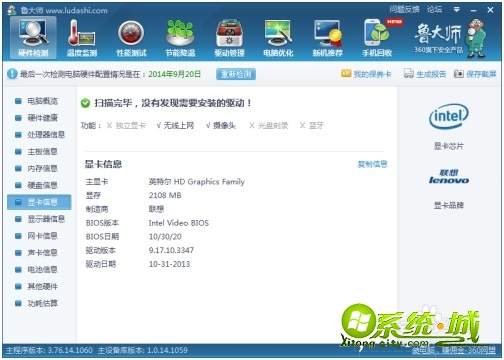Open the 节能降温 energy saving tool
504x360 pixels.
click(180, 38)
